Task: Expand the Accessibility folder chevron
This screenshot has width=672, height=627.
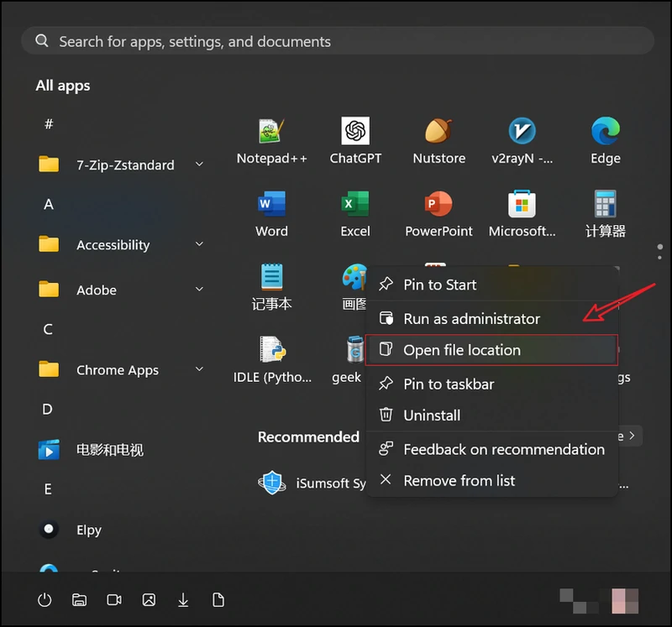Action: click(199, 244)
